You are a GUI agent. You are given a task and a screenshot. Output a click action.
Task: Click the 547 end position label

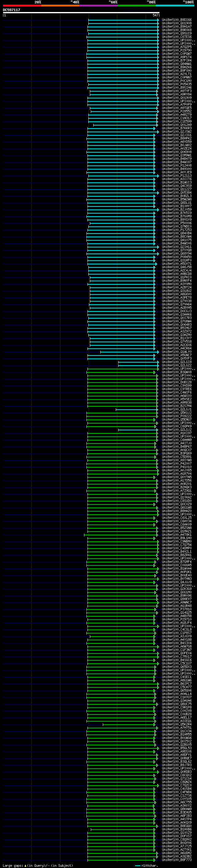[155, 15]
